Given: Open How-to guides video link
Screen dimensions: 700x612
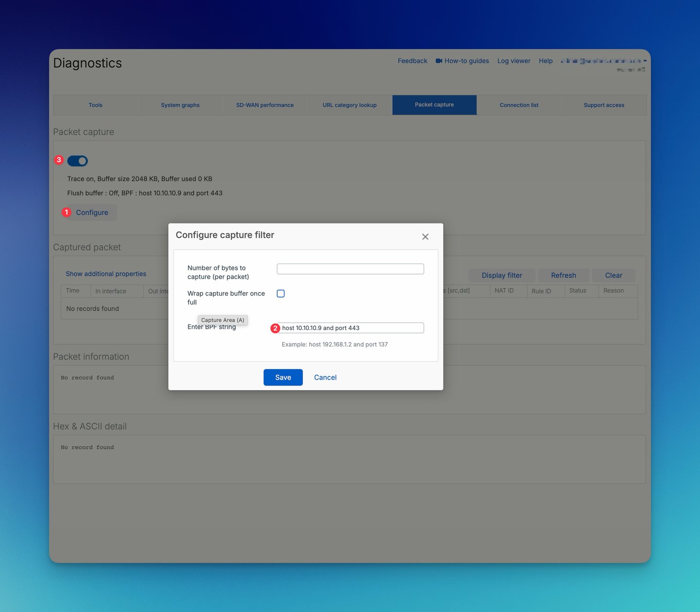Looking at the screenshot, I should [x=462, y=61].
